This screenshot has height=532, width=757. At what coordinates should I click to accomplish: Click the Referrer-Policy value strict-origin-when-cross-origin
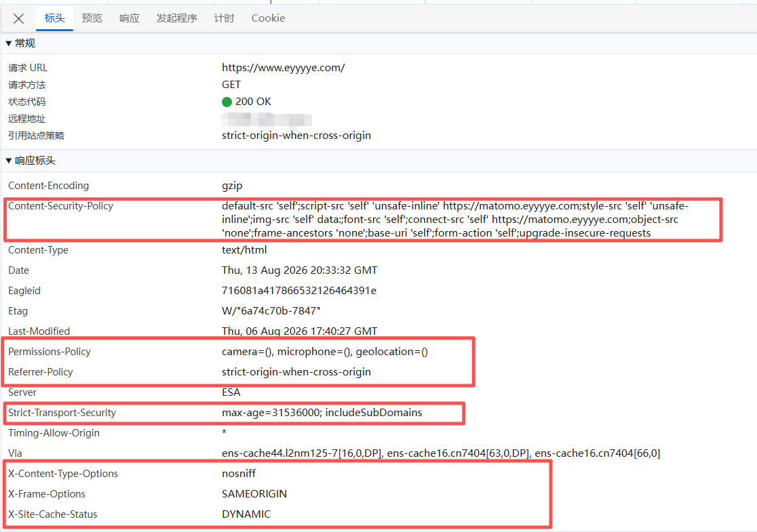[x=296, y=372]
